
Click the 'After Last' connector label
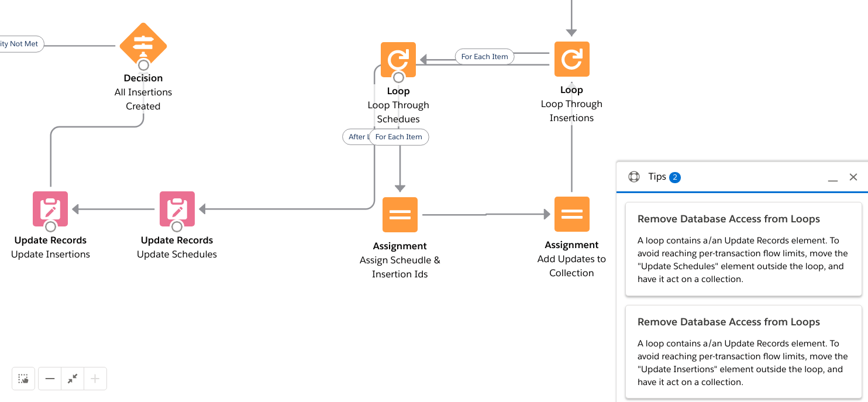click(356, 137)
